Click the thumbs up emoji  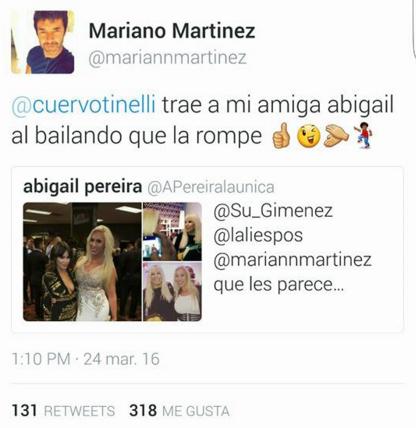pyautogui.click(x=281, y=135)
